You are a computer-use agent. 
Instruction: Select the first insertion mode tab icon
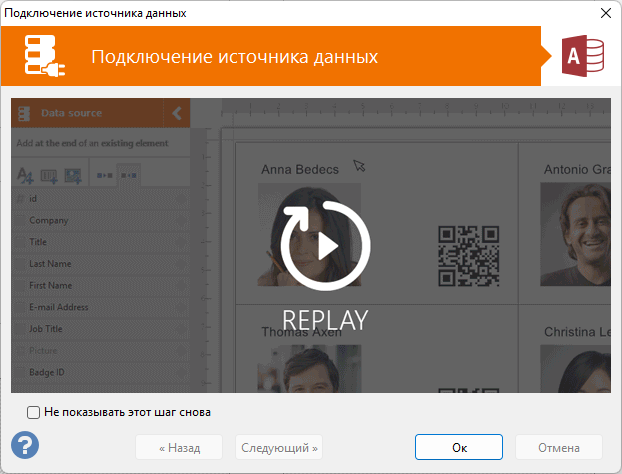pyautogui.click(x=104, y=175)
